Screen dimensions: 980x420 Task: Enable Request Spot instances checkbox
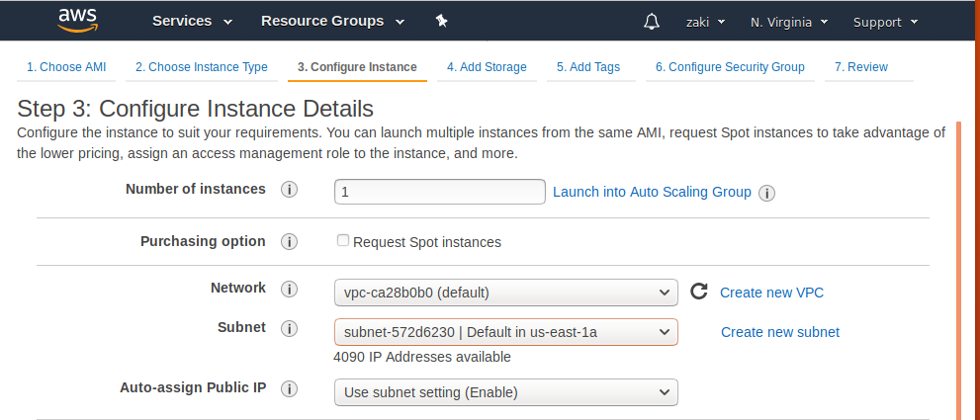coord(343,240)
